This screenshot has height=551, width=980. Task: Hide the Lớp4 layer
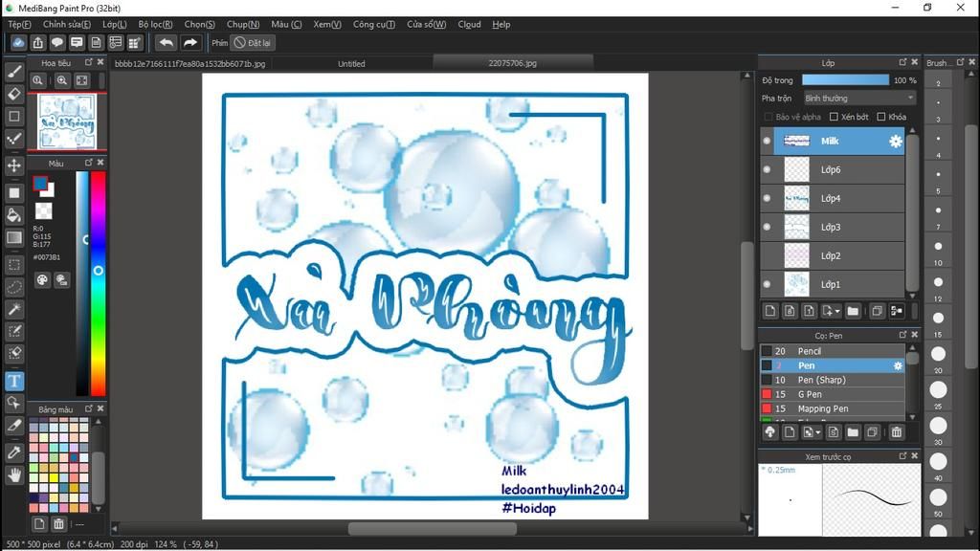tap(767, 198)
